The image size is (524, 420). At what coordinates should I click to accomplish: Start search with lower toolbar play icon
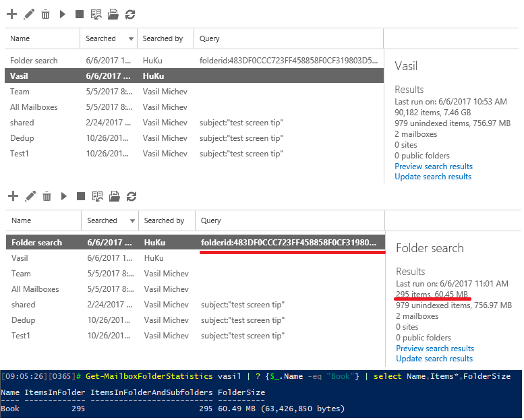pos(63,196)
